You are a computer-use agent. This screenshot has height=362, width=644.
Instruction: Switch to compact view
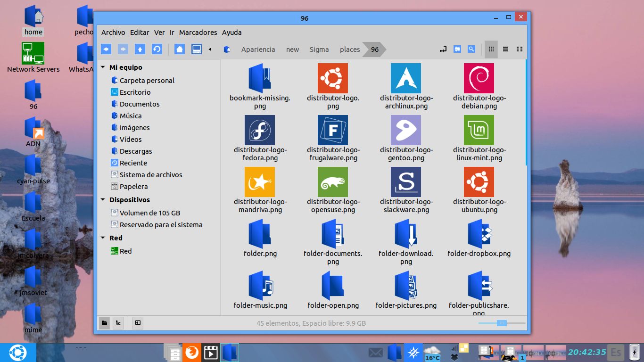(x=520, y=49)
